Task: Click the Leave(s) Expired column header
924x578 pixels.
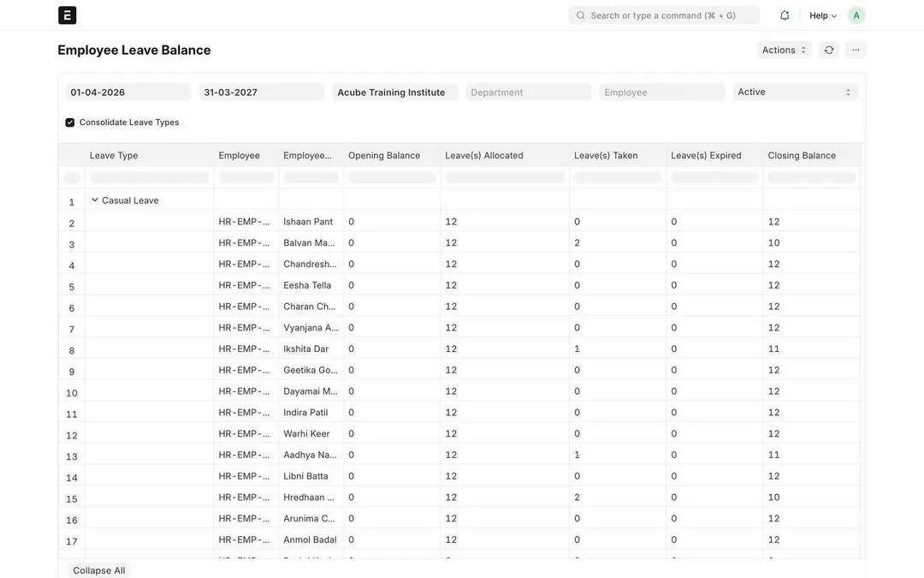Action: 714,156
